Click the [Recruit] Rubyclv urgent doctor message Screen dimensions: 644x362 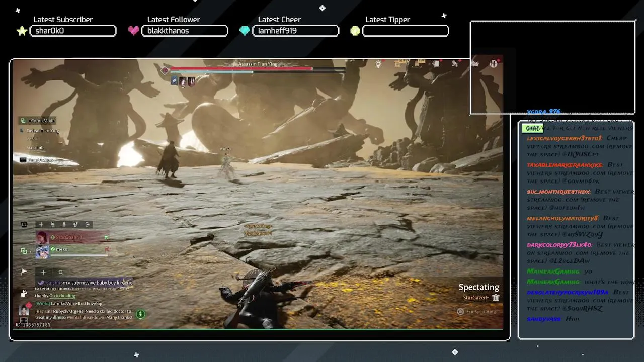(84, 314)
